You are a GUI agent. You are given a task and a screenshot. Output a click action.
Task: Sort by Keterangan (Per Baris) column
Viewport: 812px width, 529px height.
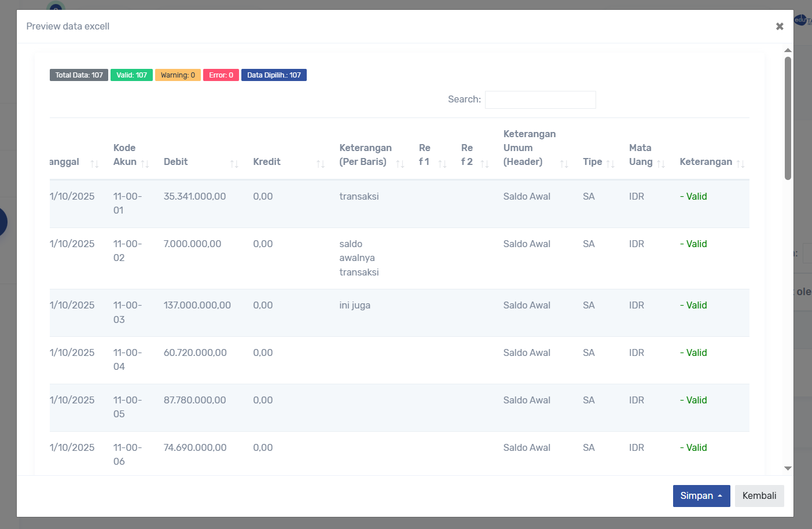pyautogui.click(x=371, y=155)
